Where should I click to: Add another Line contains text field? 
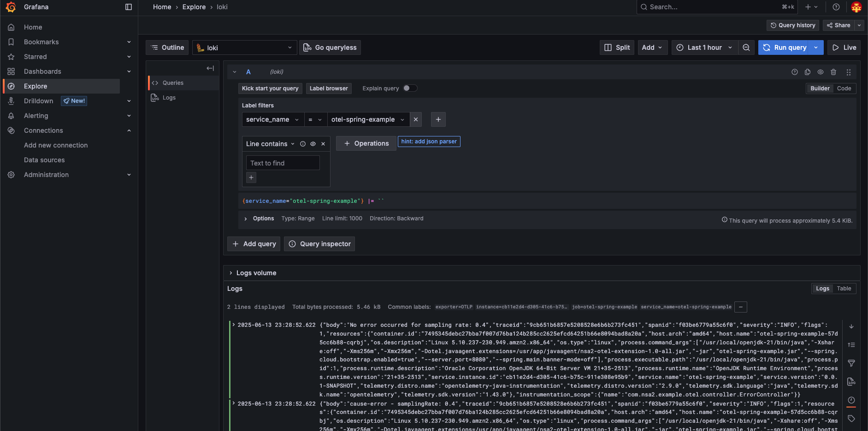coord(251,177)
